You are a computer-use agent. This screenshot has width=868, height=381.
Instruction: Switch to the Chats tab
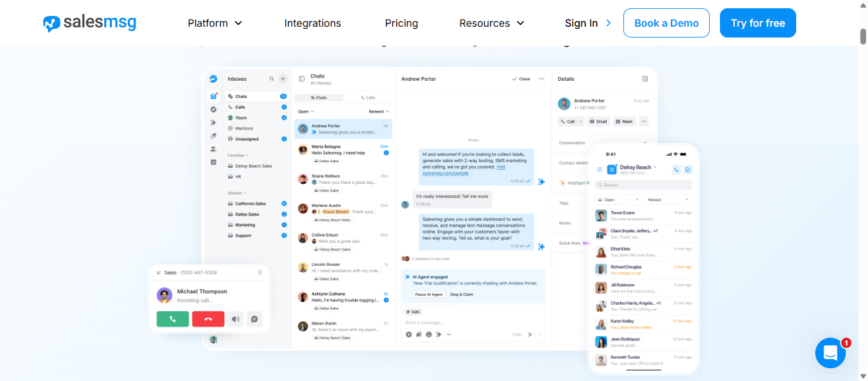(x=318, y=97)
